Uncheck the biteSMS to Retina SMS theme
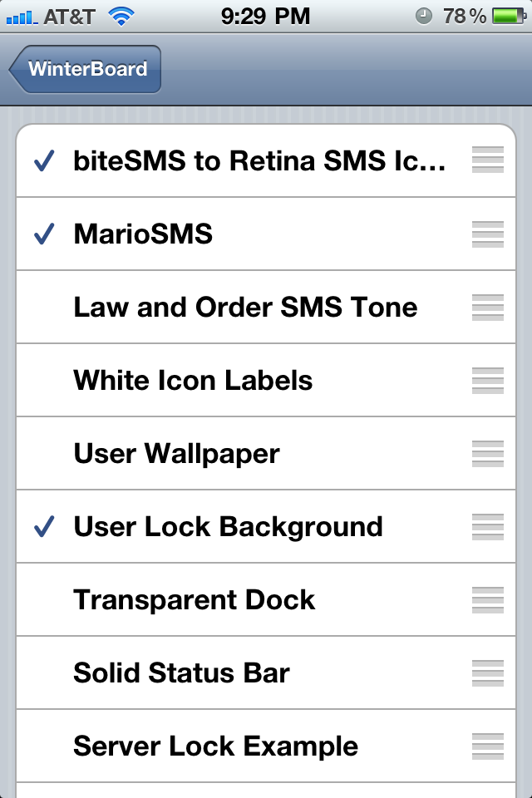The width and height of the screenshot is (532, 798). pyautogui.click(x=266, y=160)
